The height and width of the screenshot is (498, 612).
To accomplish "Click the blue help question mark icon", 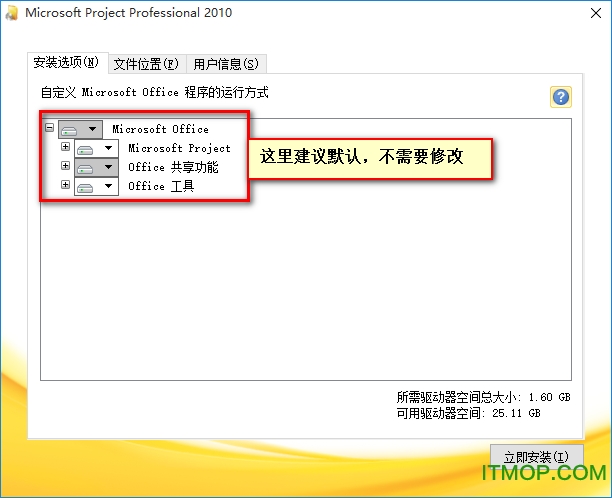I will tap(561, 97).
